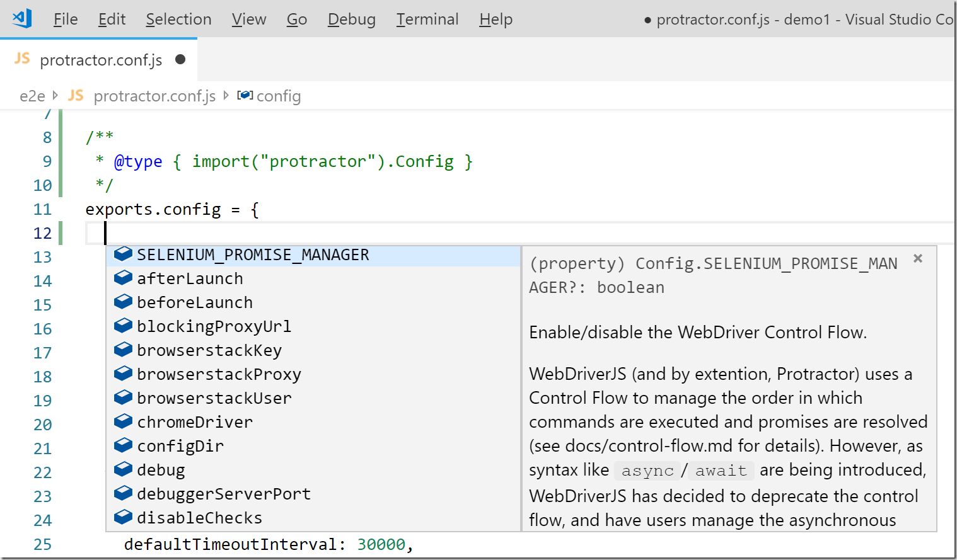The width and height of the screenshot is (957, 560).
Task: Click the JS icon in the breadcrumb
Action: (76, 95)
